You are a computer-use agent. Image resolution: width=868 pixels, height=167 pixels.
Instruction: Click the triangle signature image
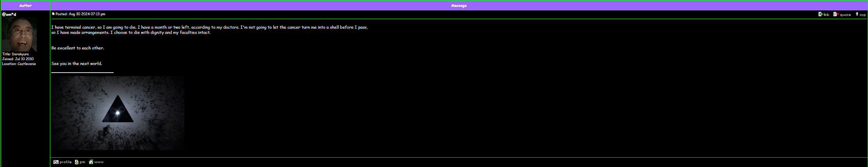(118, 113)
